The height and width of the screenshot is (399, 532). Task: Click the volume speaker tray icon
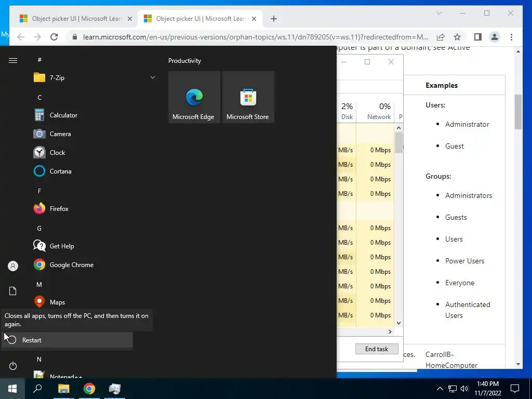point(464,389)
